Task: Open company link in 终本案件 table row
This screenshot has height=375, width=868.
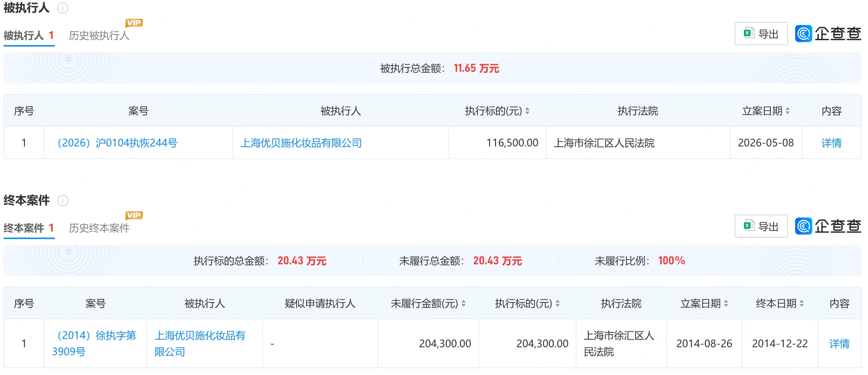Action: (200, 344)
